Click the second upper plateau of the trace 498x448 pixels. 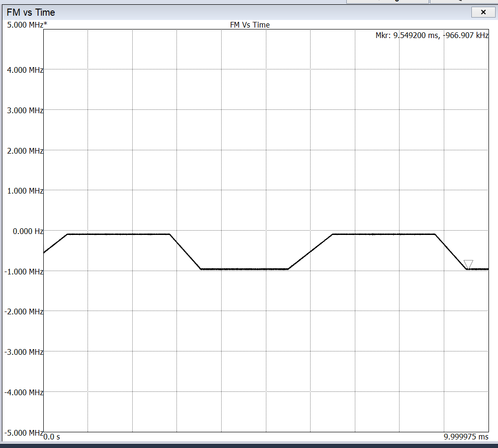(x=384, y=234)
